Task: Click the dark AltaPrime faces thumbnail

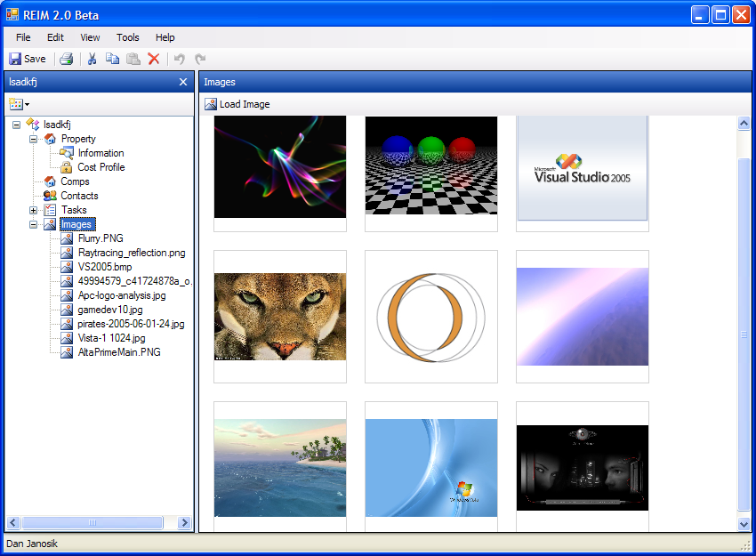Action: tap(583, 468)
